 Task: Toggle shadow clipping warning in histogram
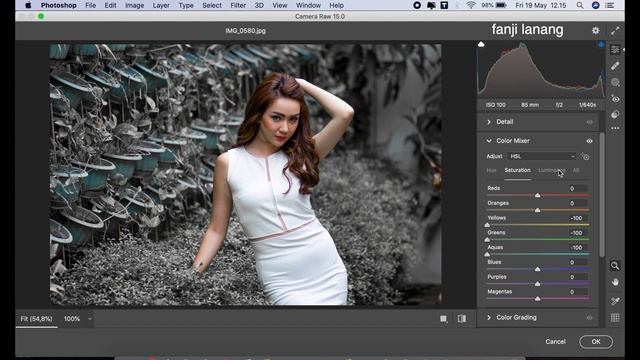tap(481, 44)
